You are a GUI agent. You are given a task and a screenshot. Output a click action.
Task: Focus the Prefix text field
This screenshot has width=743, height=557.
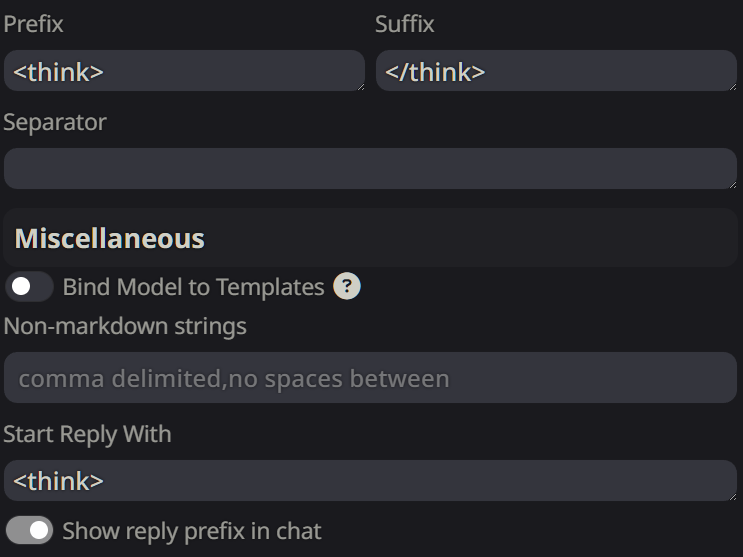[x=183, y=72]
